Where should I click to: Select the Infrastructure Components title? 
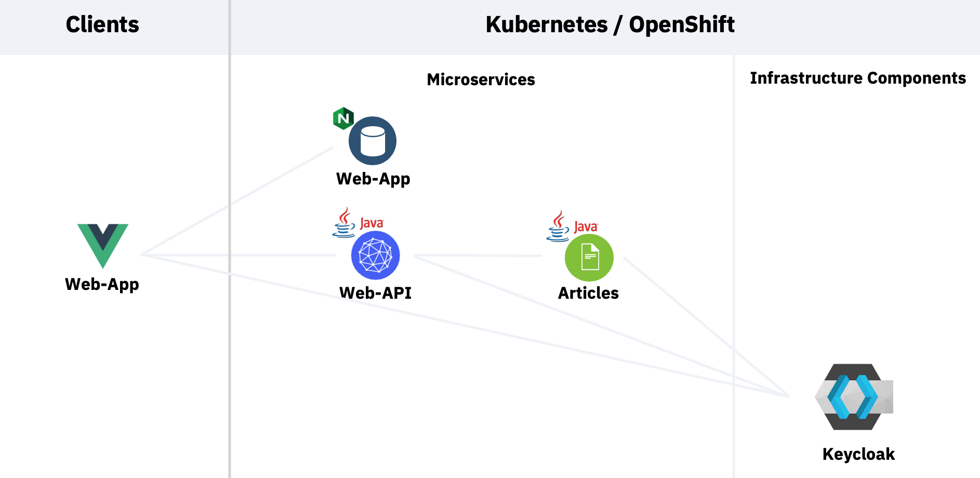coord(858,78)
